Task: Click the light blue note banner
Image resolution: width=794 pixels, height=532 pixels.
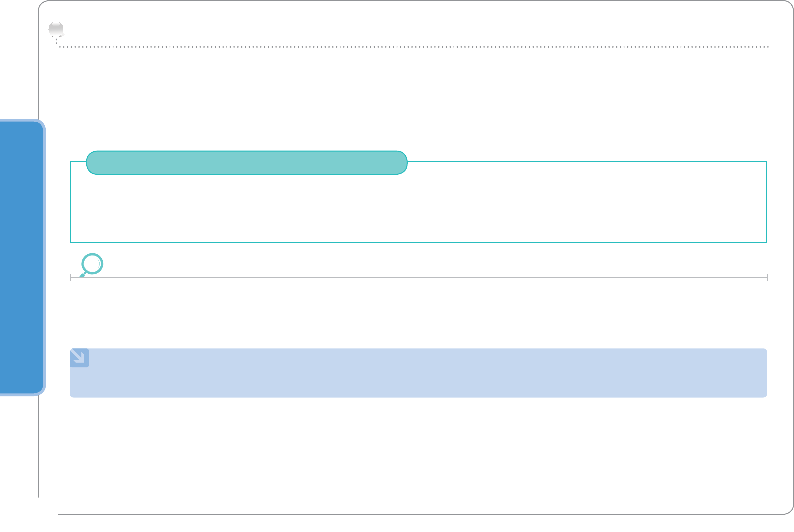Action: [418, 373]
